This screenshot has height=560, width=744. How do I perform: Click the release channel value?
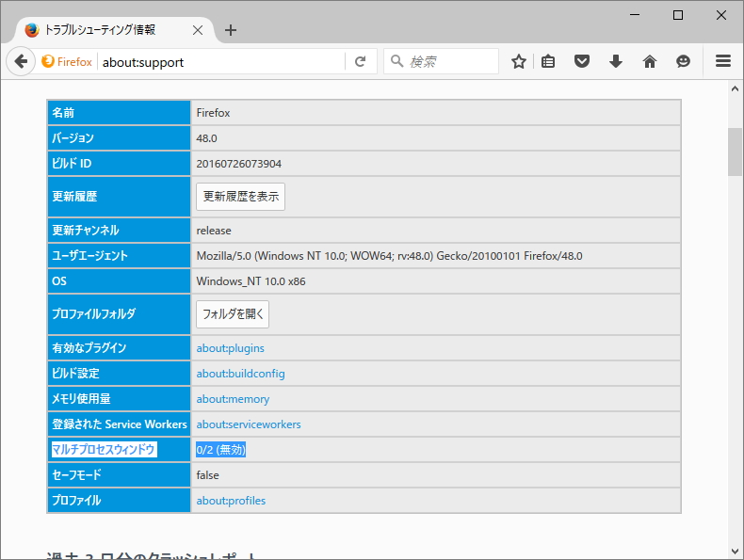(214, 231)
